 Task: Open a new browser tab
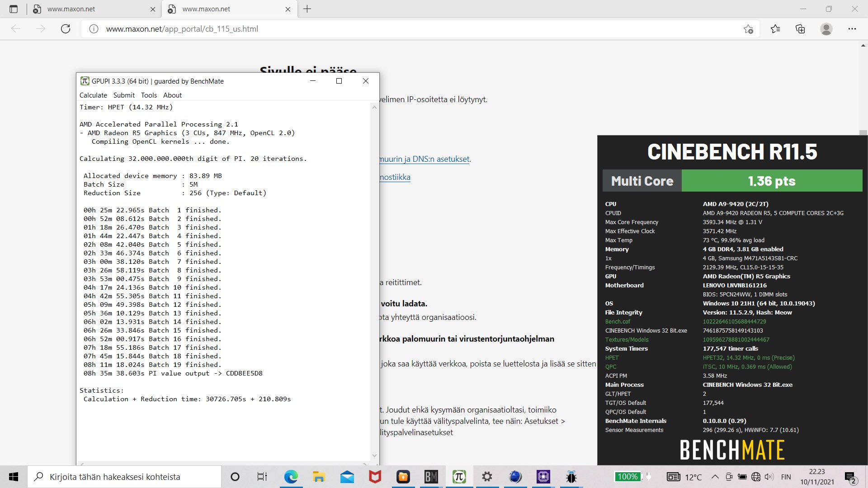[x=307, y=9]
